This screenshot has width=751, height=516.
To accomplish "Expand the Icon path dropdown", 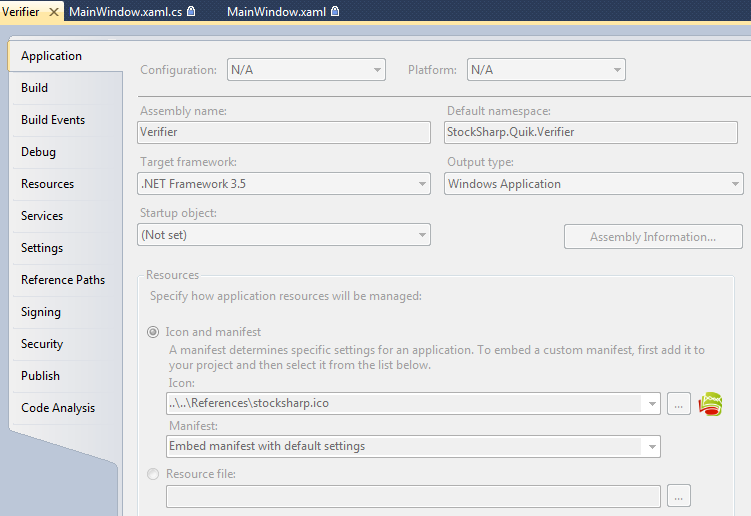I will (652, 403).
